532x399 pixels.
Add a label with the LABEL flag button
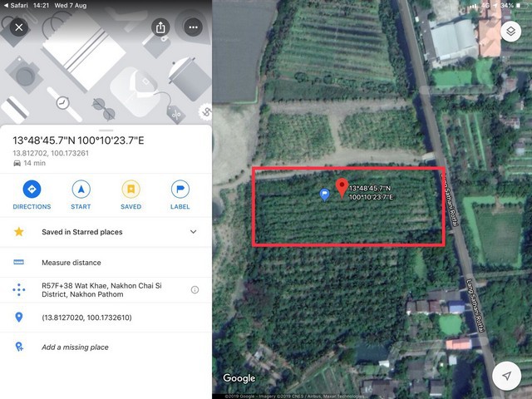(180, 195)
